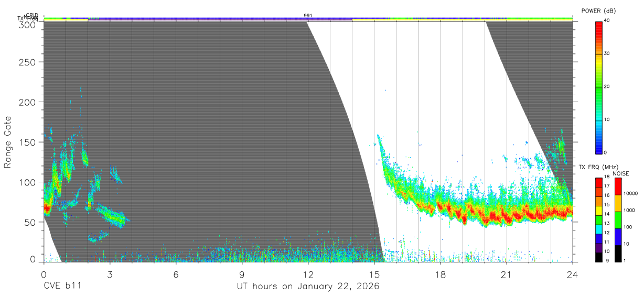
Task: Click the y-axis tick label '150'
Action: tap(28, 142)
